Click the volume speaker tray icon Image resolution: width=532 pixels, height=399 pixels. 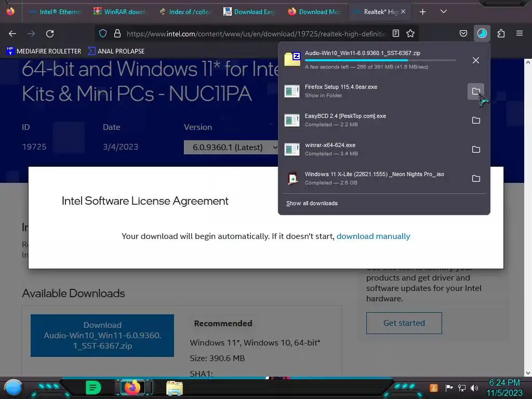tap(474, 388)
